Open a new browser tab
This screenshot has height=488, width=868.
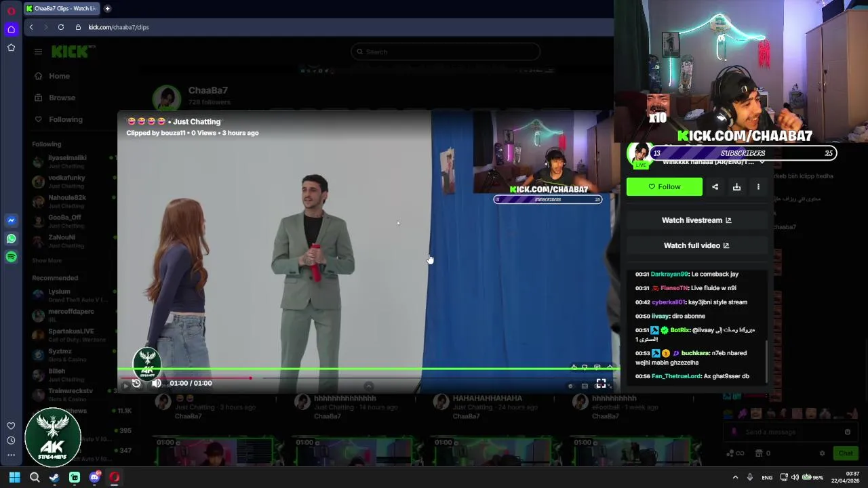pos(107,8)
